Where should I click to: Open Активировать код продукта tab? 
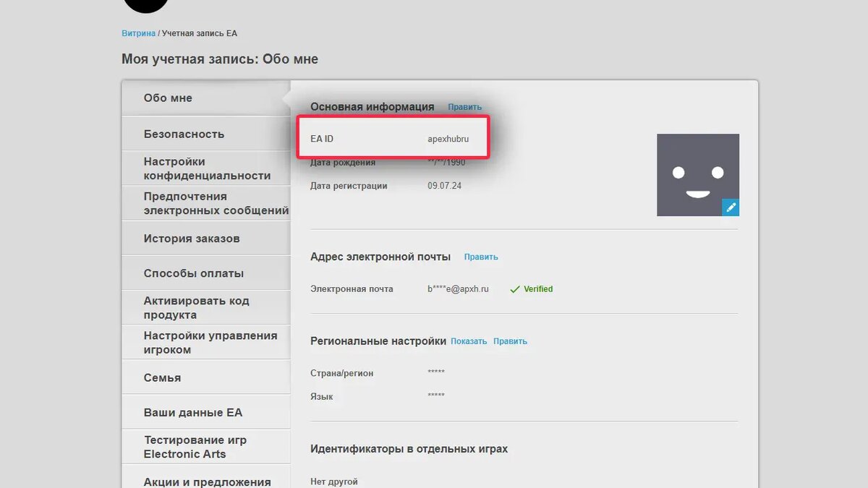click(x=206, y=308)
